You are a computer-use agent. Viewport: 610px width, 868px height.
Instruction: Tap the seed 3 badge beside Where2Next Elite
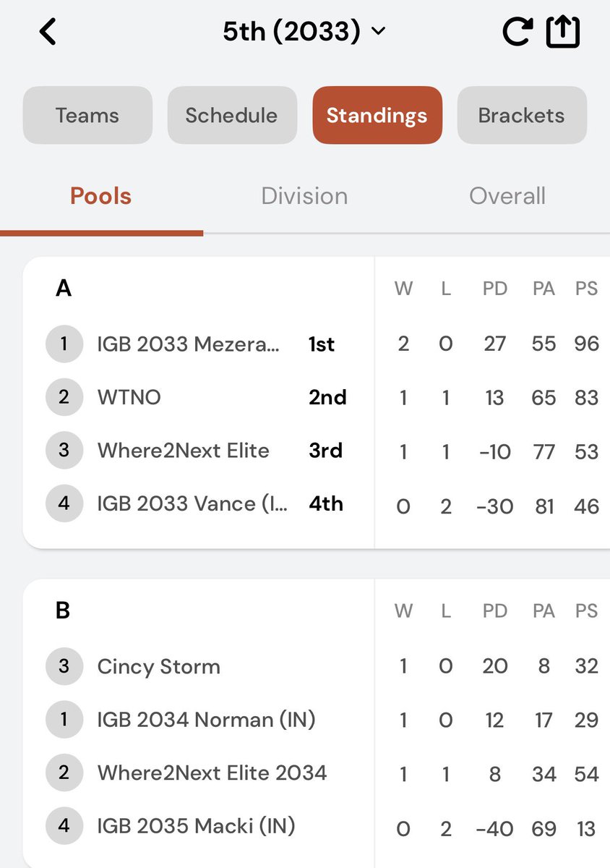click(64, 451)
